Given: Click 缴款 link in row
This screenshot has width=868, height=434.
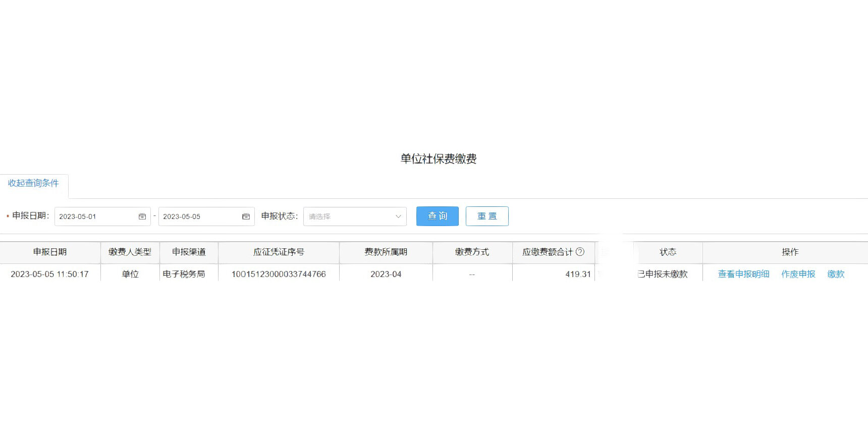Looking at the screenshot, I should (x=836, y=274).
